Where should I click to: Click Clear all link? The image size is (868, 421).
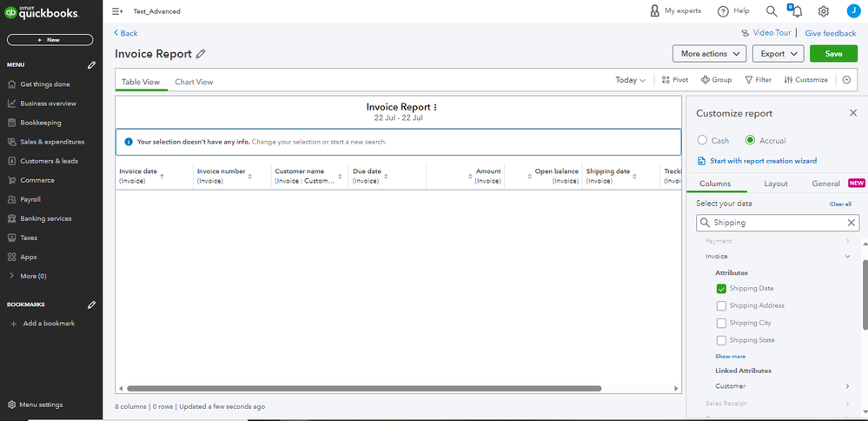coord(840,204)
